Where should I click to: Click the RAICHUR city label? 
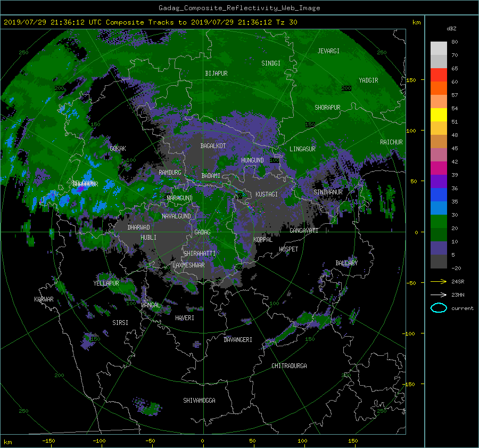pyautogui.click(x=391, y=142)
